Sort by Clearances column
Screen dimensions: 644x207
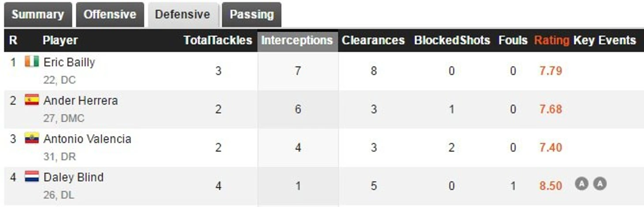[x=373, y=41]
